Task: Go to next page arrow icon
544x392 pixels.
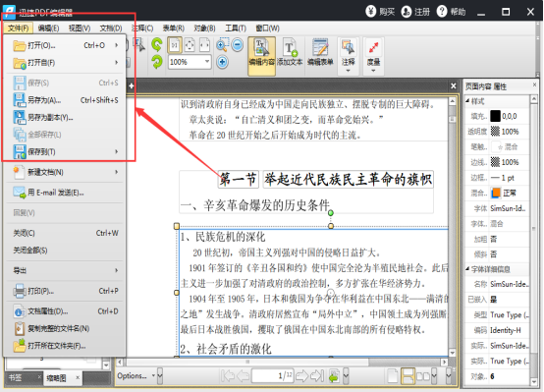Action: click(x=301, y=375)
